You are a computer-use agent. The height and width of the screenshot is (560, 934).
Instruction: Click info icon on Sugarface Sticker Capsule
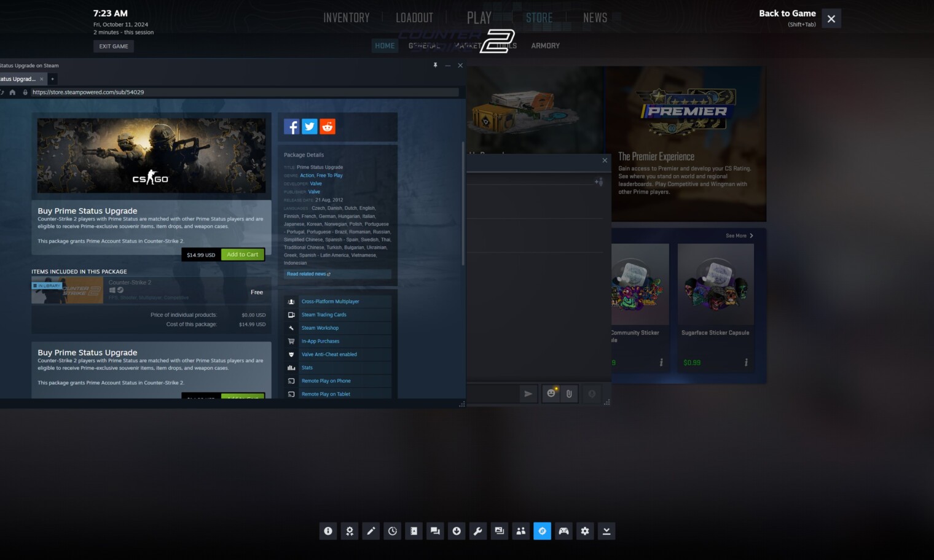[746, 362]
